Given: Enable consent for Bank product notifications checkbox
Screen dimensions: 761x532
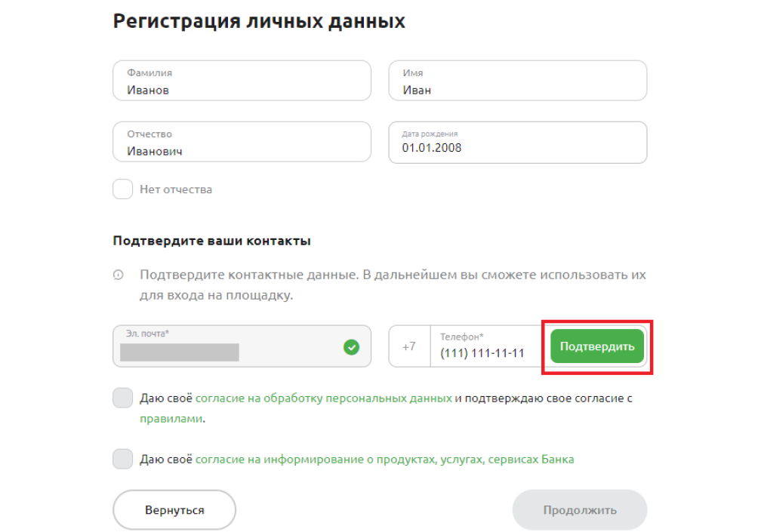Looking at the screenshot, I should click(122, 459).
